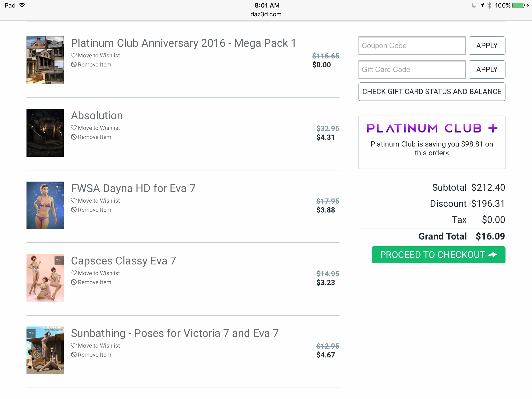This screenshot has height=399, width=532.
Task: Click remove icon for Sunbathing Poses item
Action: (74, 355)
